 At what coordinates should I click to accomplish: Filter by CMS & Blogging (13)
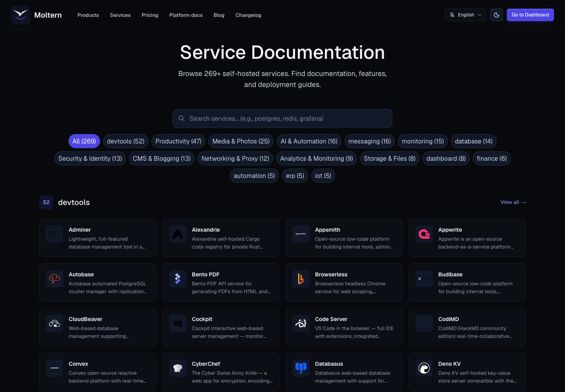click(162, 158)
